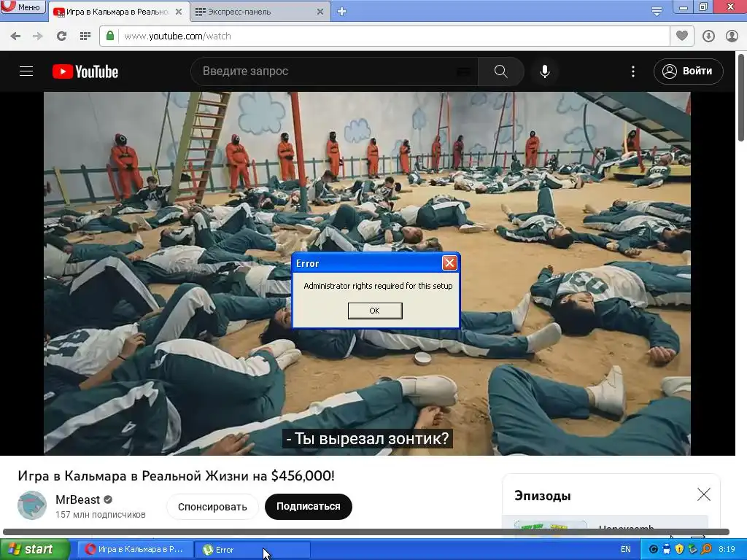This screenshot has width=747, height=560.
Task: Go forward with the browser forward arrow
Action: coord(38,36)
